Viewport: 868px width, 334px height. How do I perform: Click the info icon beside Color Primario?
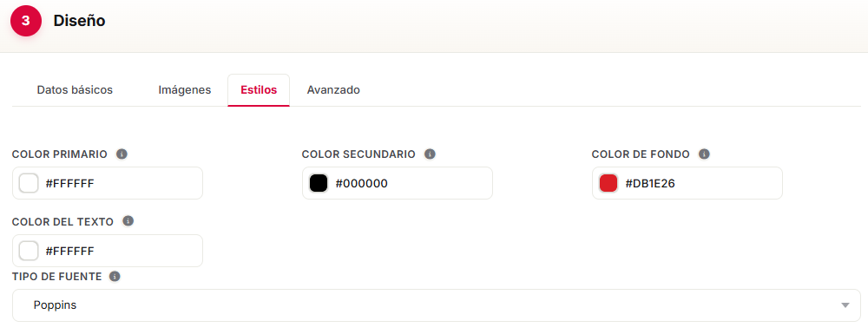tap(122, 154)
